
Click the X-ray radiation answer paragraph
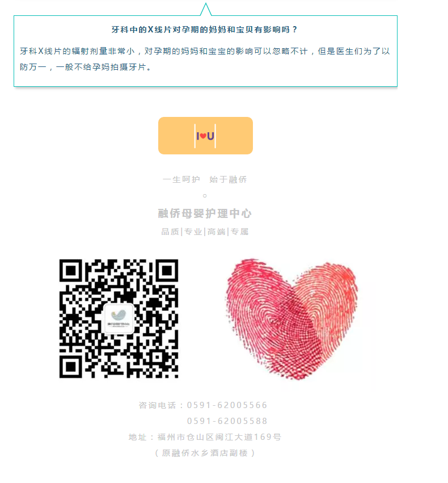pos(205,59)
